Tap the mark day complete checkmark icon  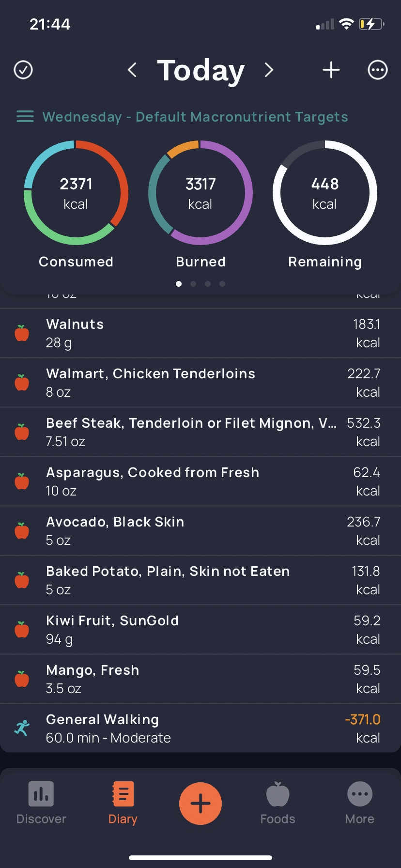[23, 70]
